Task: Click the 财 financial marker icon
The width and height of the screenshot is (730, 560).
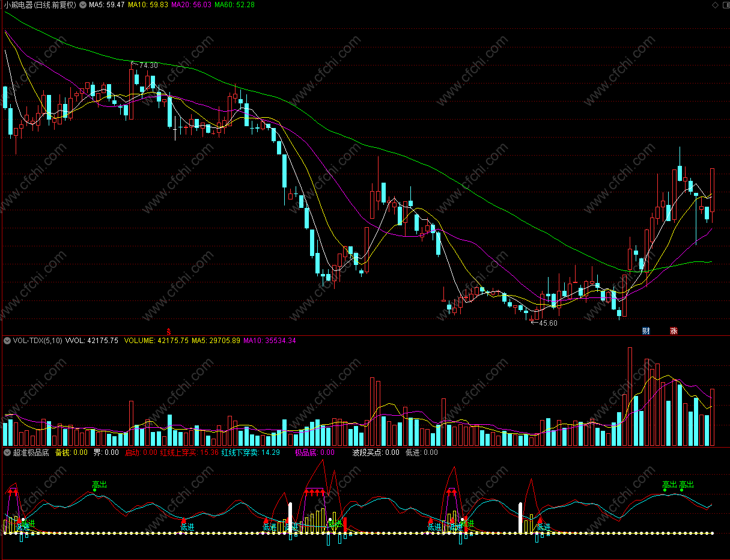Action: coord(646,330)
